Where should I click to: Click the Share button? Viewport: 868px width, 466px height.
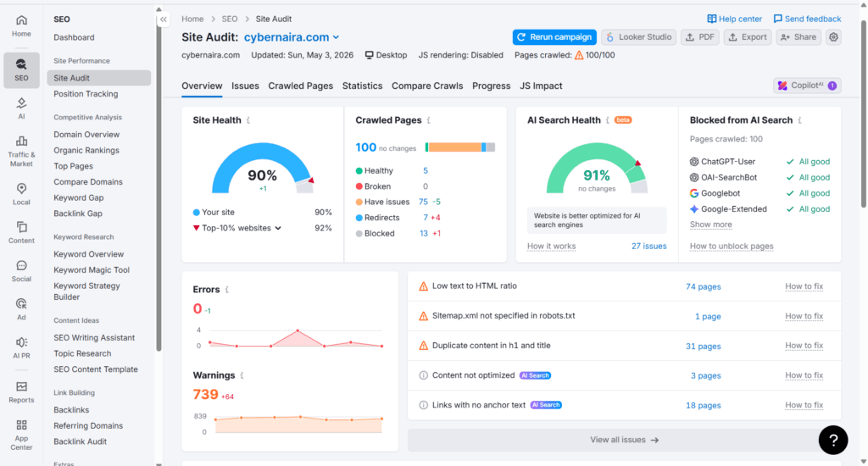(x=798, y=37)
